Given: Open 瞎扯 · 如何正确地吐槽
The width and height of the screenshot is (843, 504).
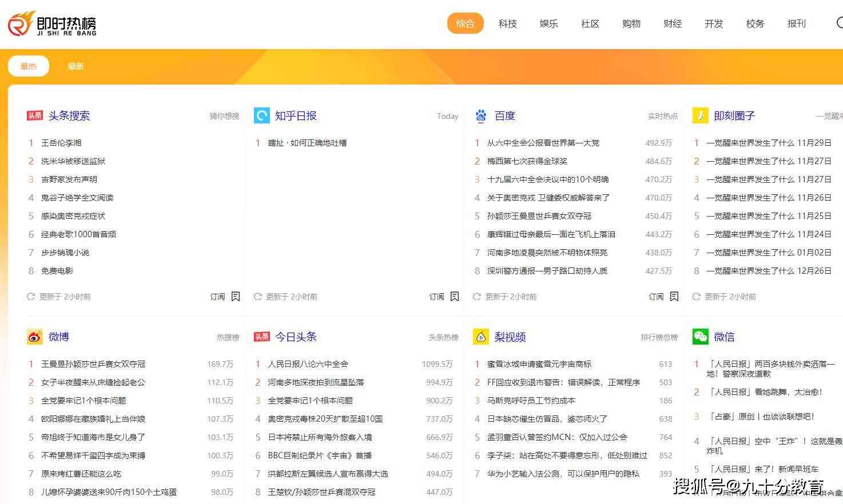Looking at the screenshot, I should pyautogui.click(x=307, y=143).
